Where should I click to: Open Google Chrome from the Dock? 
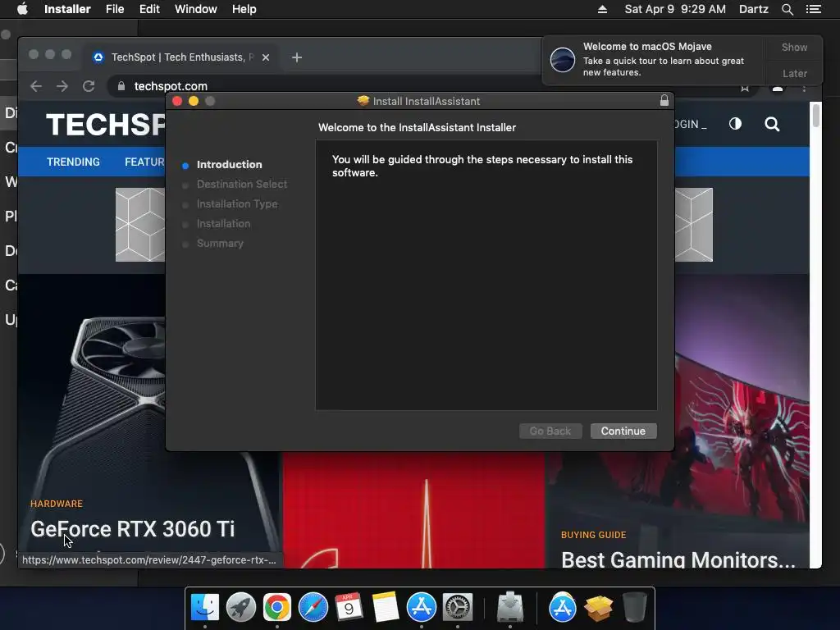277,608
